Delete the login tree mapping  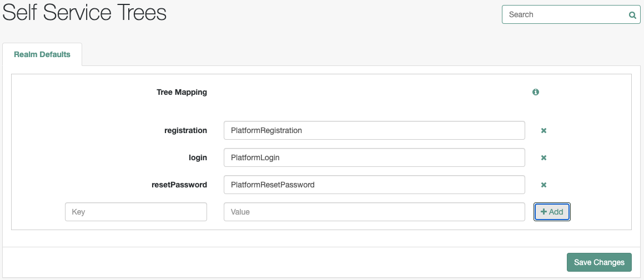[544, 158]
